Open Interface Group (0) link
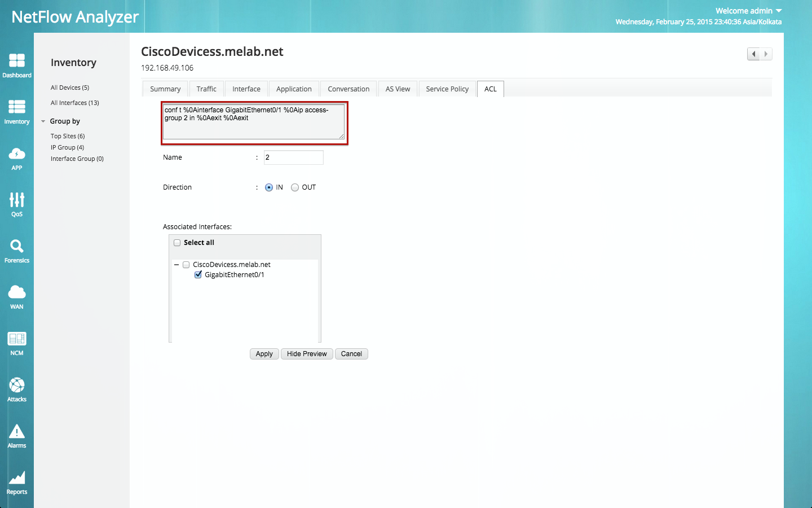The width and height of the screenshot is (812, 508). 77,159
